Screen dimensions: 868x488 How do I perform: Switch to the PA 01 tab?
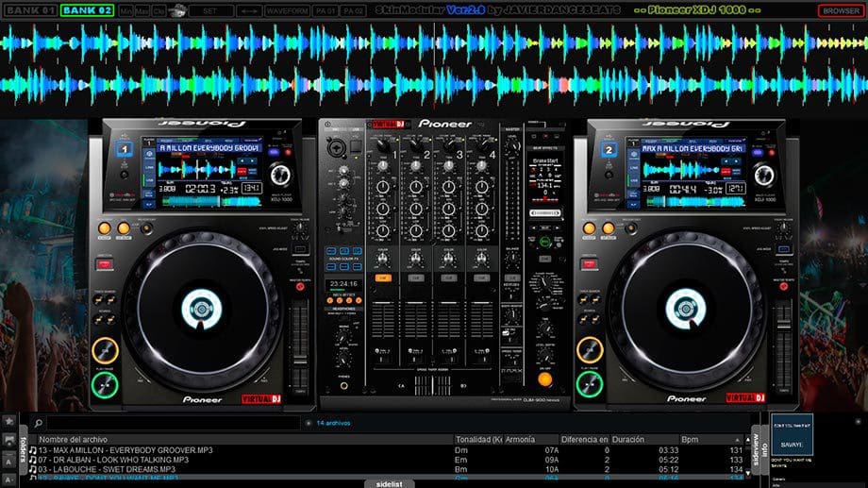pos(325,10)
